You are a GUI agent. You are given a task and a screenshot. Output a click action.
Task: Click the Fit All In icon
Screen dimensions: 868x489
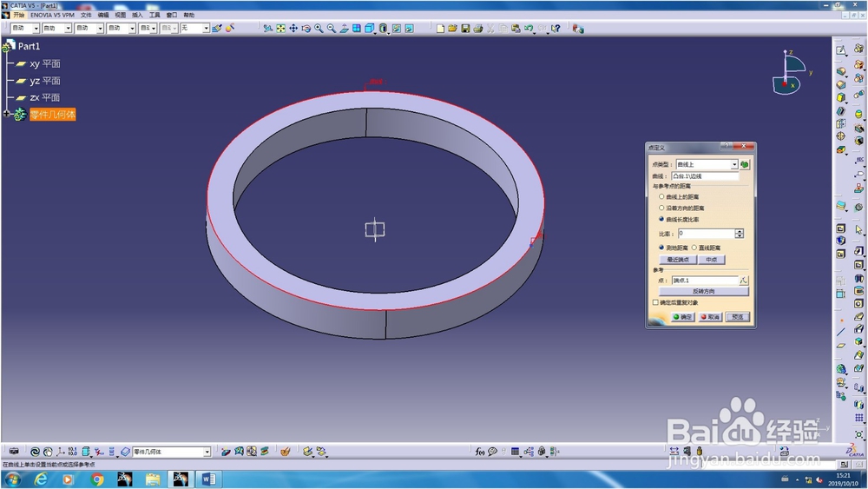[280, 29]
